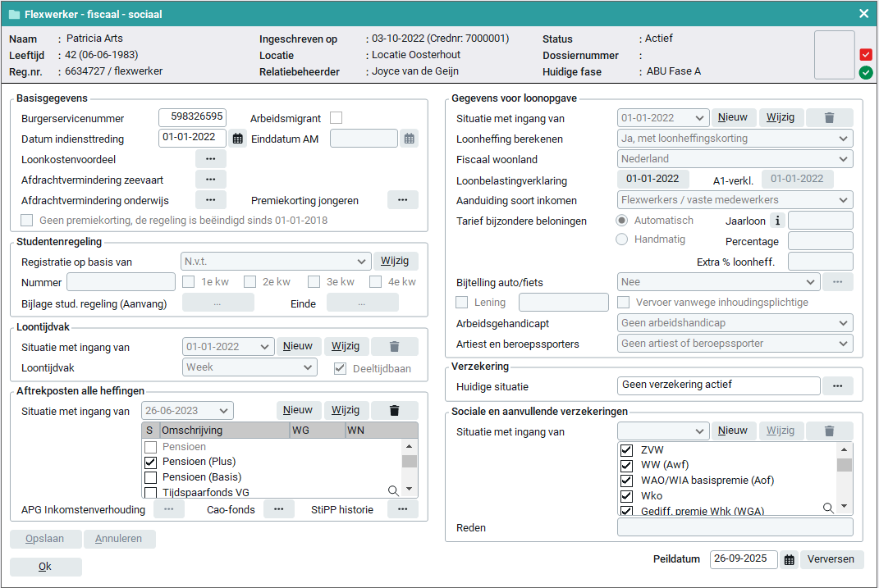Open the Peildatum calendar picker
The height and width of the screenshot is (588, 879).
point(789,559)
